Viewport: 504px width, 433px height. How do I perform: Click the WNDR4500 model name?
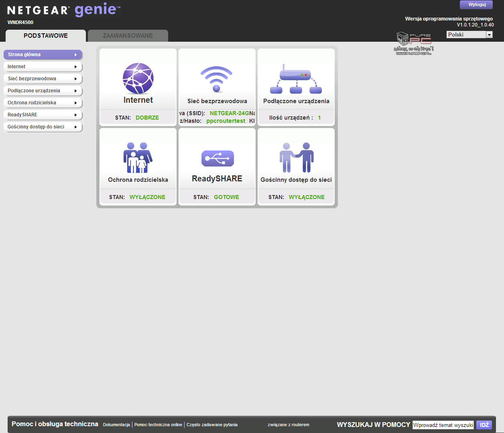click(20, 22)
